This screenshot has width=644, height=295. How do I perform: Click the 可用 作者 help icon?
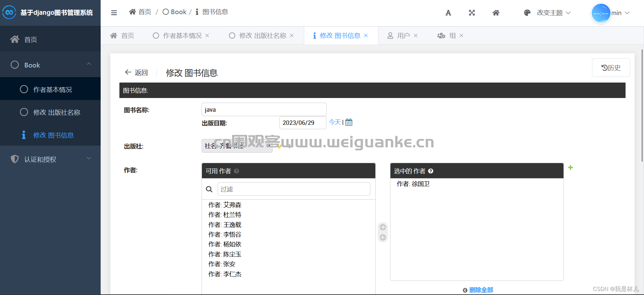pos(236,171)
